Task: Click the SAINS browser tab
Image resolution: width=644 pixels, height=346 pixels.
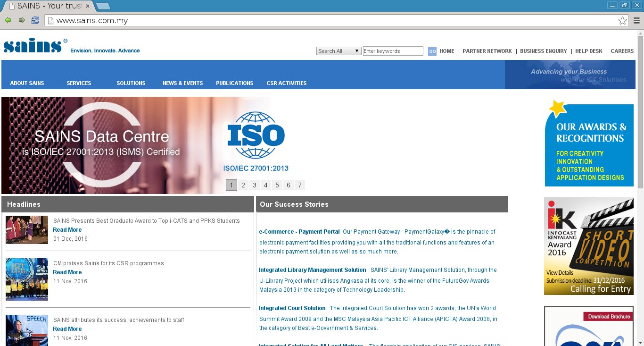Action: [x=49, y=6]
